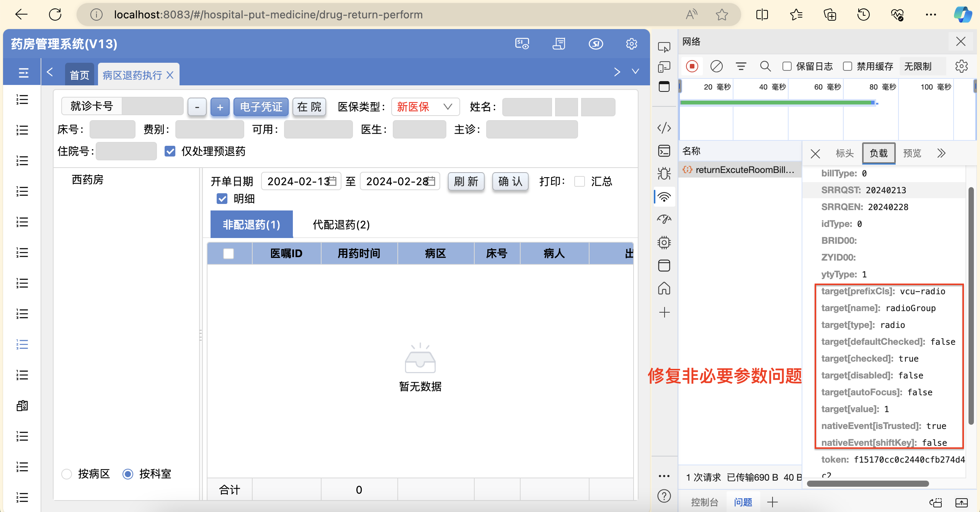Viewport: 980px width, 512px height.
Task: Open the 预览 preview tab
Action: (x=912, y=153)
